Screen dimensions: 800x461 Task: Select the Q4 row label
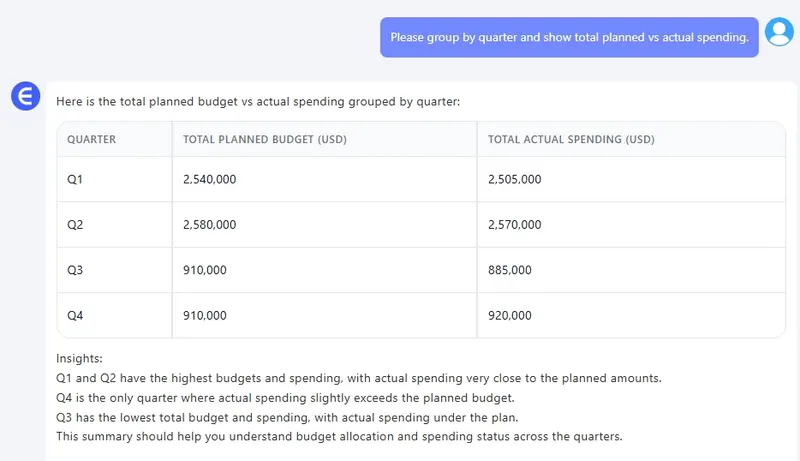pyautogui.click(x=75, y=316)
